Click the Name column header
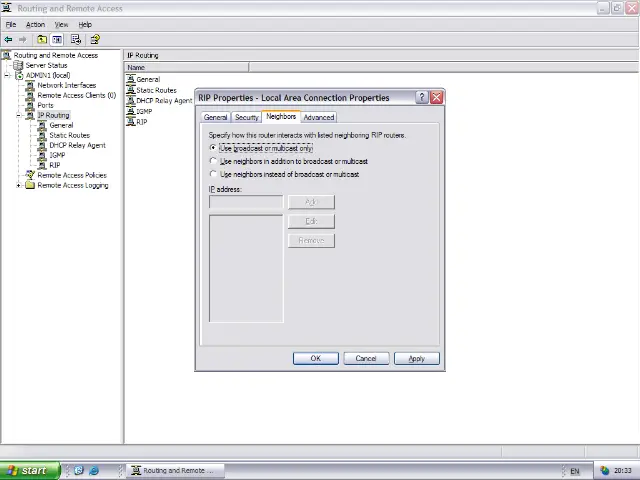 pyautogui.click(x=187, y=67)
